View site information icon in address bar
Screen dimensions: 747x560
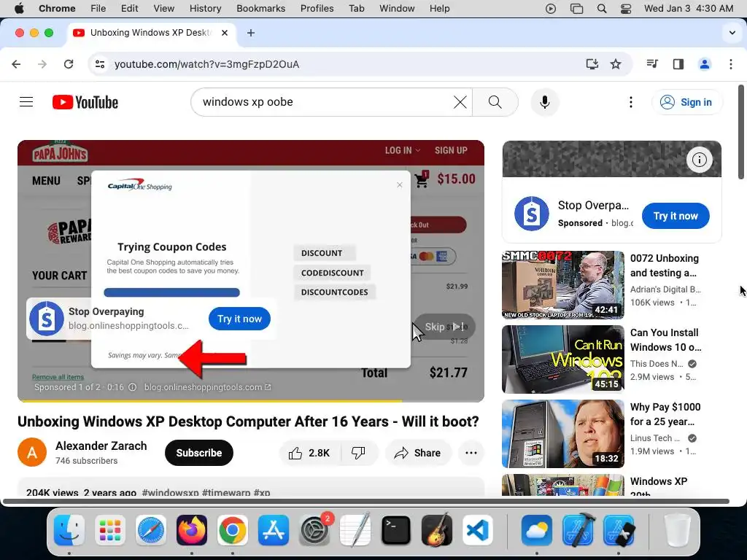click(x=99, y=64)
